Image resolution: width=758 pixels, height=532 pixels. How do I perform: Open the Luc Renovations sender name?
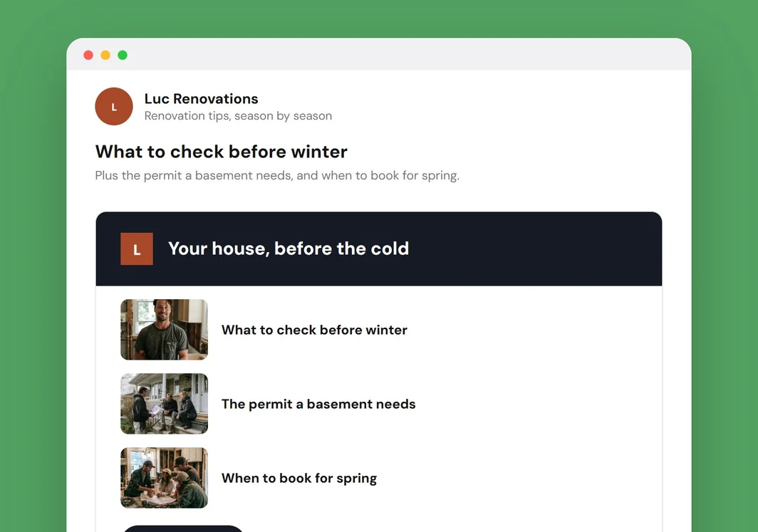click(x=201, y=98)
